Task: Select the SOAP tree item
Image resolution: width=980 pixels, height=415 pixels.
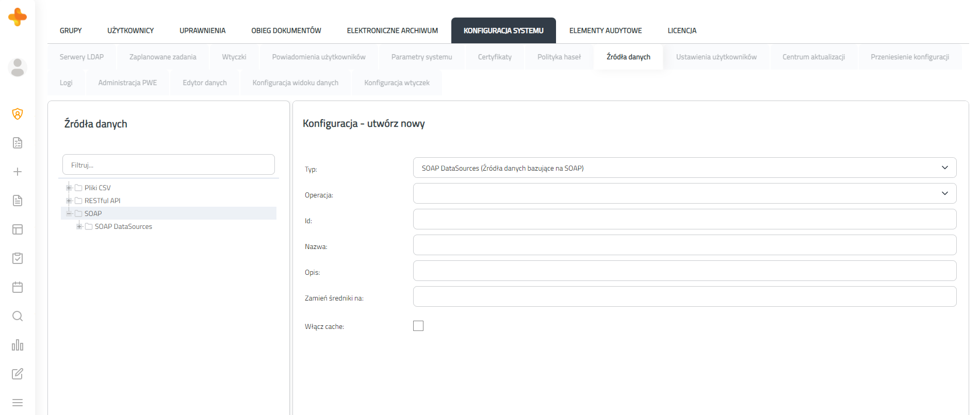Action: 93,213
